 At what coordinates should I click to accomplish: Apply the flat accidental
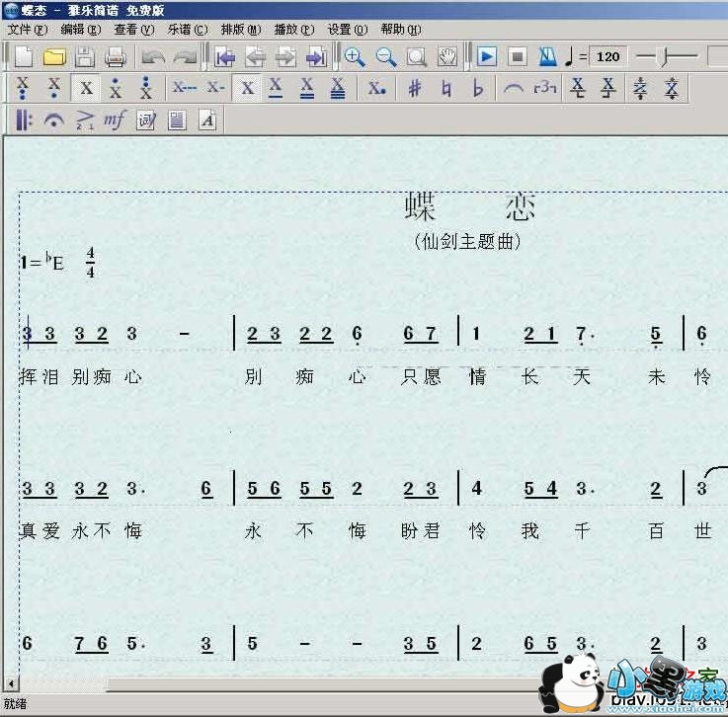(x=477, y=88)
